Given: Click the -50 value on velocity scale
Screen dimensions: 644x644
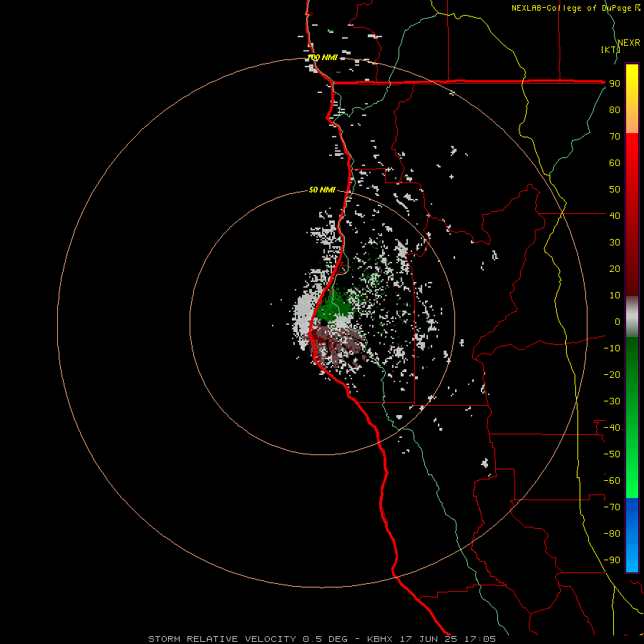Looking at the screenshot, I should pos(612,454).
